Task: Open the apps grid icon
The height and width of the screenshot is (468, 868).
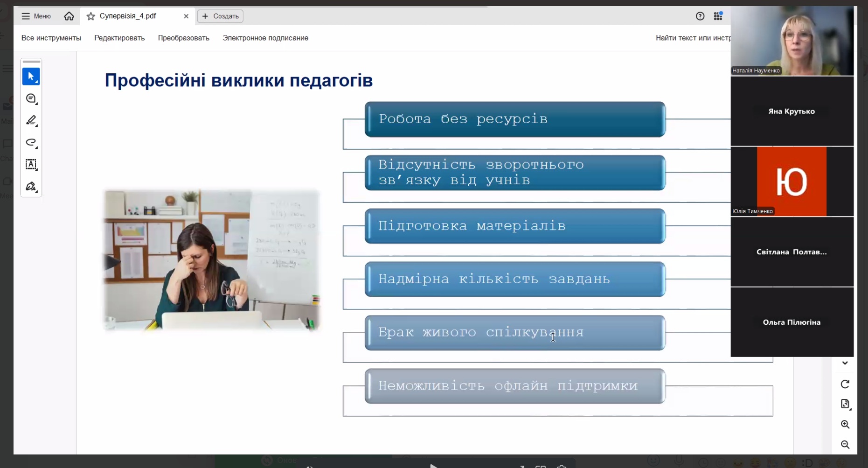Action: (x=718, y=16)
